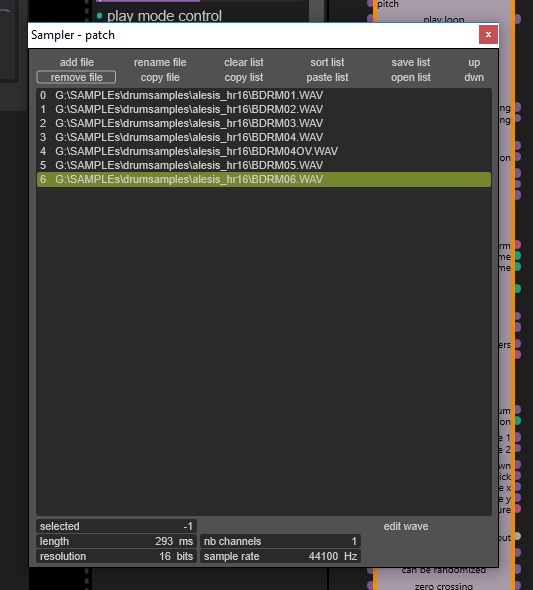Click the selected index value field
The height and width of the screenshot is (590, 533).
(x=116, y=526)
